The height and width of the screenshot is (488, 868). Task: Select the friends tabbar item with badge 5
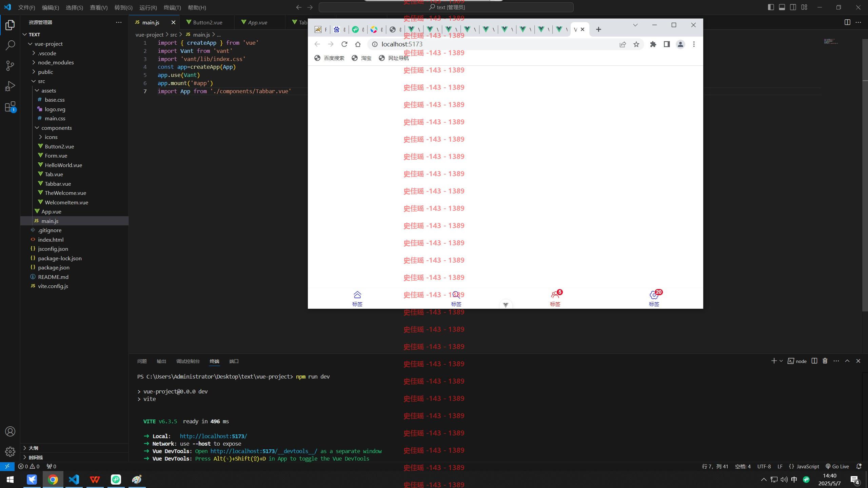(555, 299)
